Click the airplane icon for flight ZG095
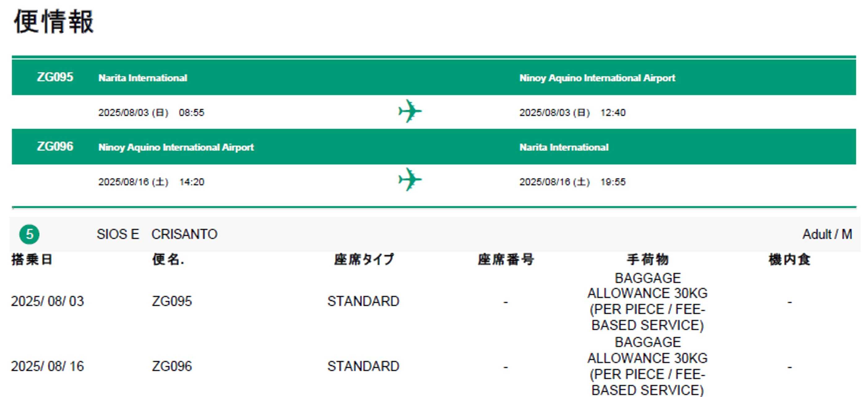The height and width of the screenshot is (397, 868). [x=409, y=111]
